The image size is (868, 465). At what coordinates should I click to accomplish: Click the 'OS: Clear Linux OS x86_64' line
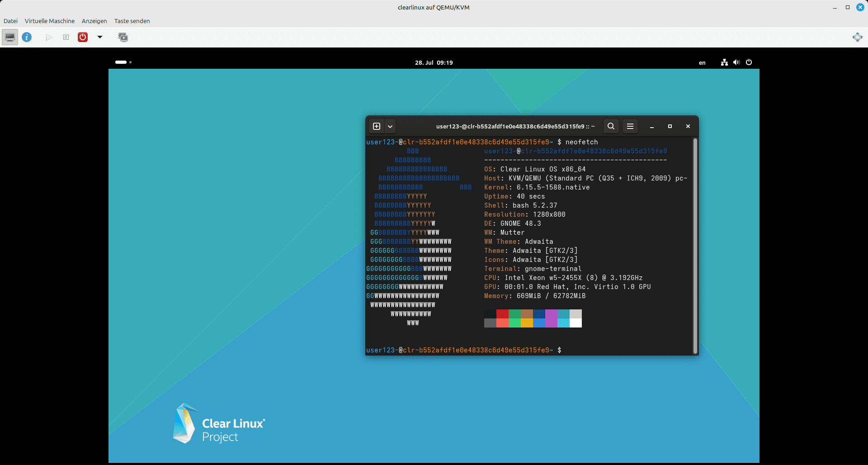click(x=535, y=169)
